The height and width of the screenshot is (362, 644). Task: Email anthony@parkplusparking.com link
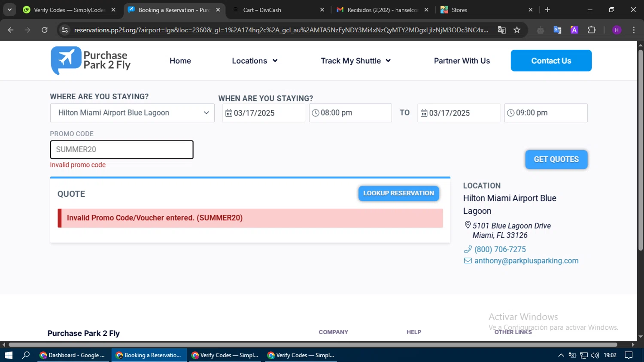click(526, 261)
